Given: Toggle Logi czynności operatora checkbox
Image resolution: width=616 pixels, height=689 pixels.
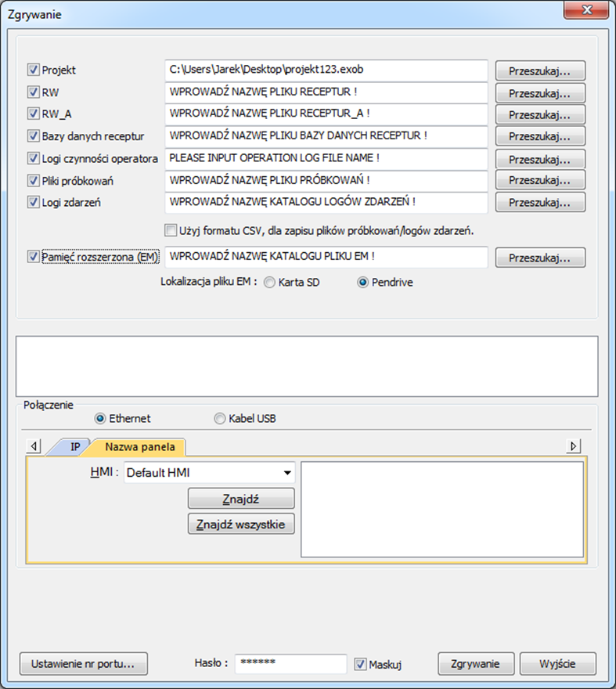Looking at the screenshot, I should pos(34,158).
